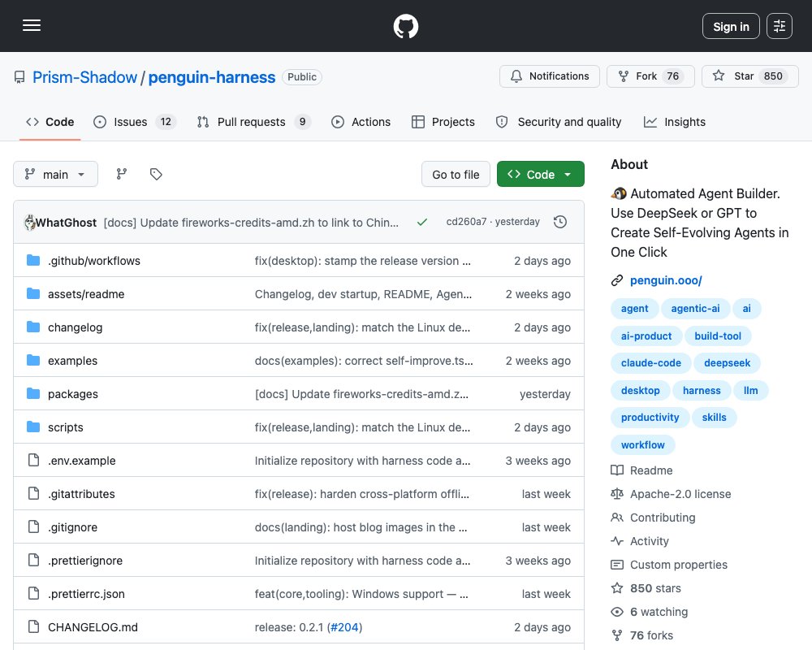View tags via the tag icon
Viewport: 812px width, 650px height.
click(x=156, y=174)
